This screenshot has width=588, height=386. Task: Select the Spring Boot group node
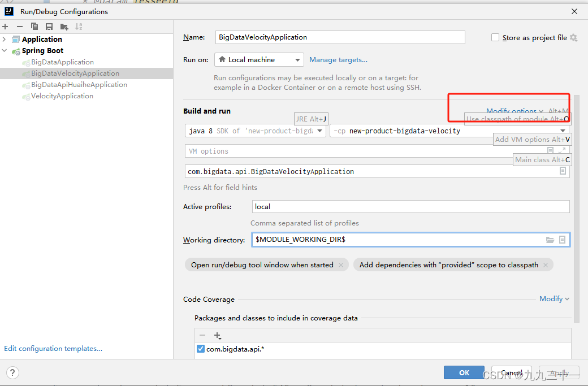pyautogui.click(x=42, y=51)
